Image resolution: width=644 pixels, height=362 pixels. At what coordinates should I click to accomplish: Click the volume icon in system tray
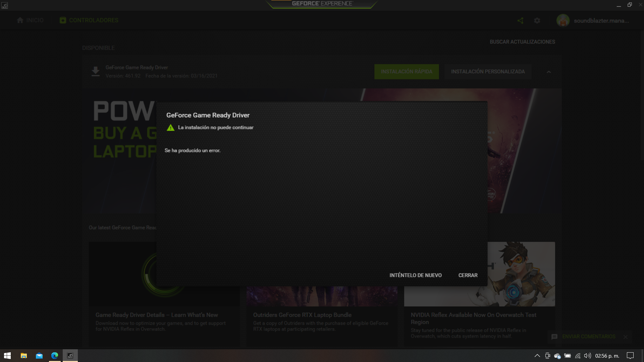[587, 356]
